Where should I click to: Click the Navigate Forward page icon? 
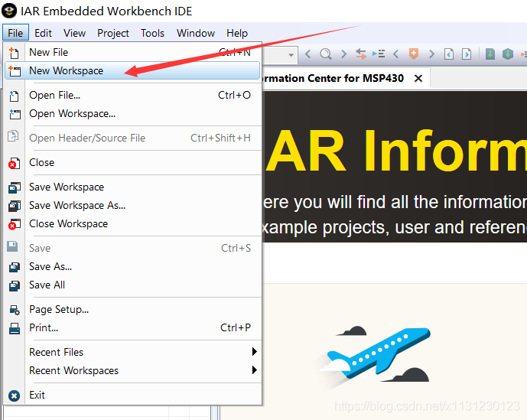click(x=467, y=54)
